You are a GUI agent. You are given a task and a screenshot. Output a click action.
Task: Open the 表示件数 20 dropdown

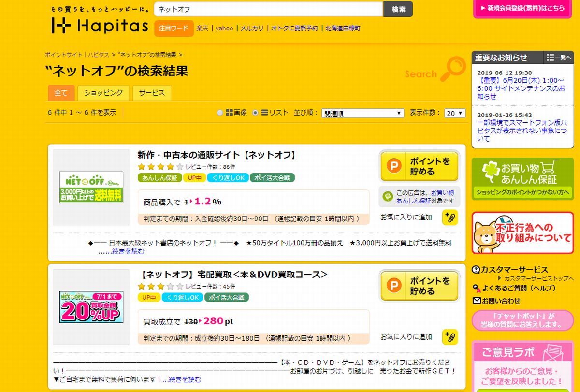click(x=455, y=113)
